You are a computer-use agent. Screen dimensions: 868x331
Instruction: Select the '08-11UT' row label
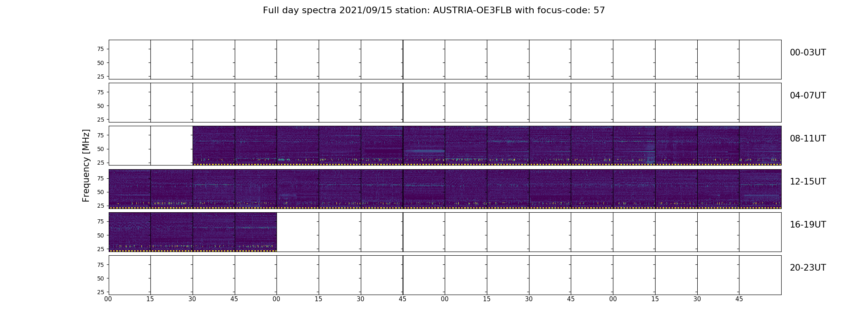pos(808,139)
